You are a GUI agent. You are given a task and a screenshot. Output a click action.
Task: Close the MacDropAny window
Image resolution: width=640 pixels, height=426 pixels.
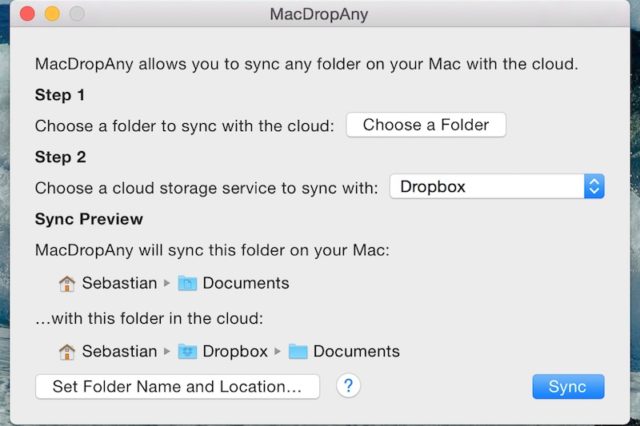coord(28,14)
